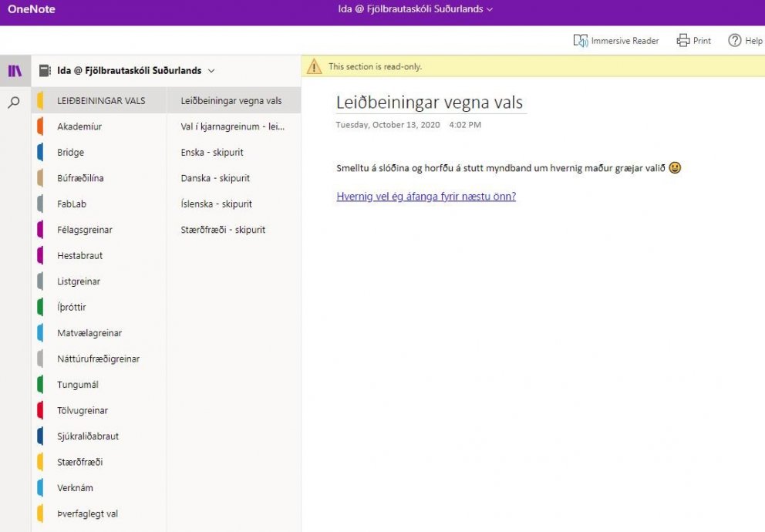Launch Immersive Reader

pyautogui.click(x=615, y=40)
